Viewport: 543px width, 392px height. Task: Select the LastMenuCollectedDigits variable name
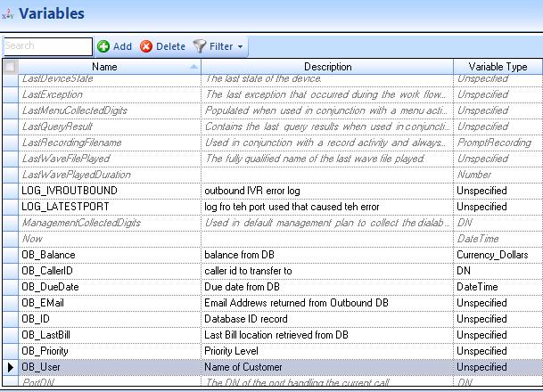tap(75, 110)
